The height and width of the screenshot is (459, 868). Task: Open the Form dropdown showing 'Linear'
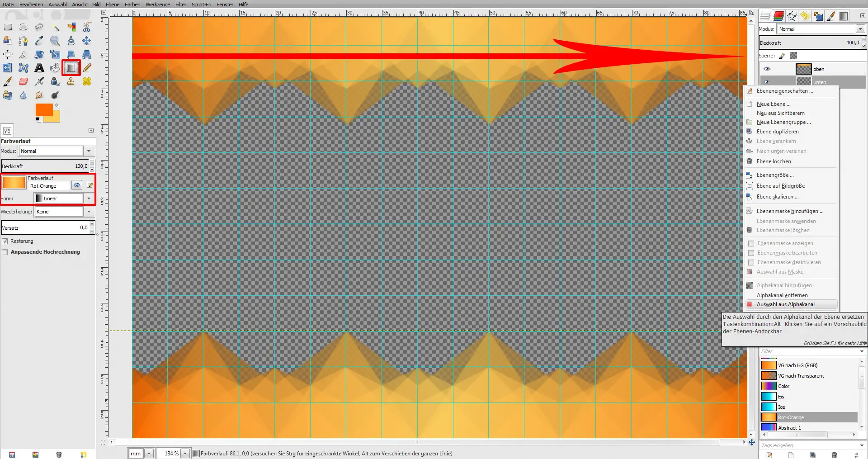pyautogui.click(x=89, y=198)
